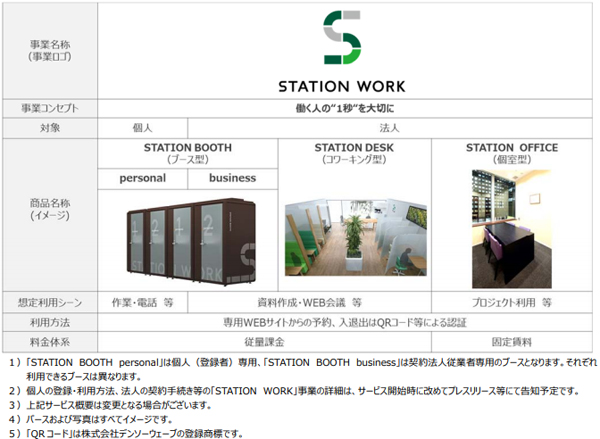600x439 pixels.
Task: Click the 'business' cell
Action: 233,178
